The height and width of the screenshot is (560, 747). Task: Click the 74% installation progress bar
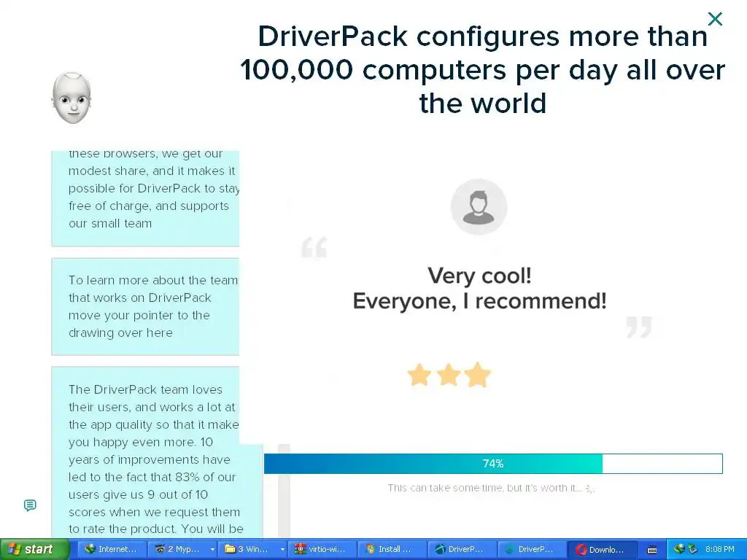493,463
